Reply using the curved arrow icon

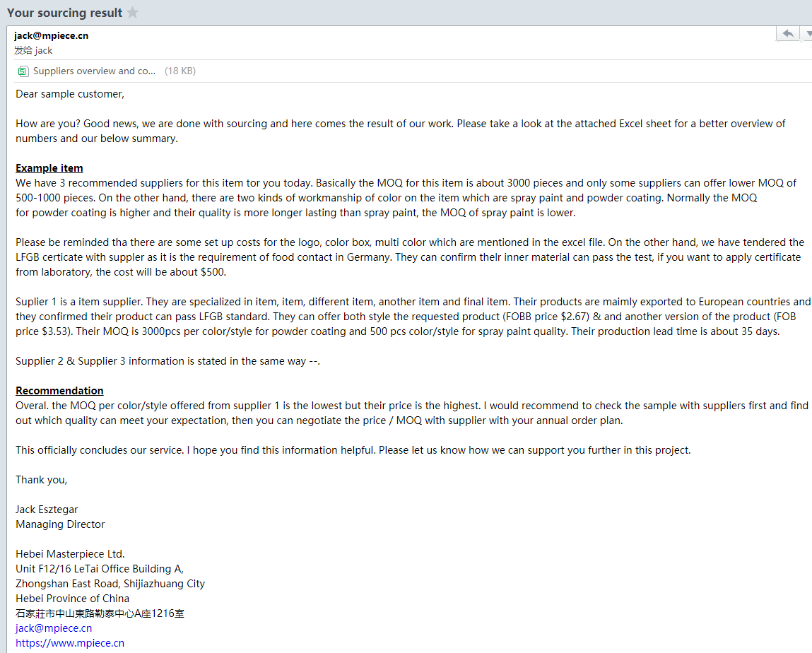[788, 34]
